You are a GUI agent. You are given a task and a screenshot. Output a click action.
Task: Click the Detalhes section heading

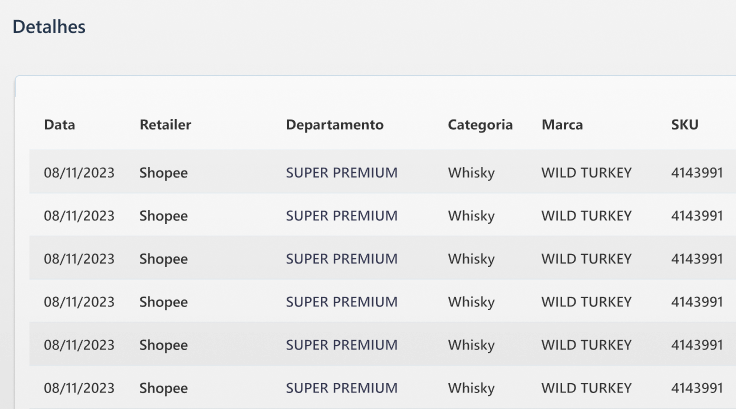49,27
